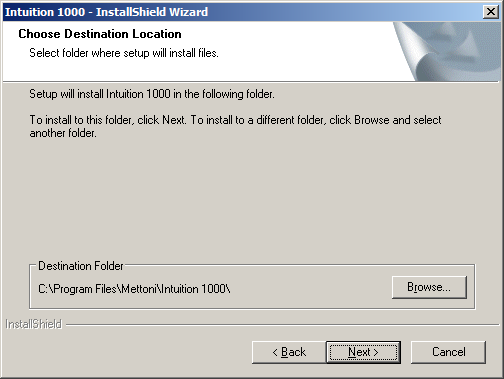Click the destination path C:\Program Files\Mettoni\Intuition 1000\
Viewport: 504px width, 379px height.
(x=134, y=289)
